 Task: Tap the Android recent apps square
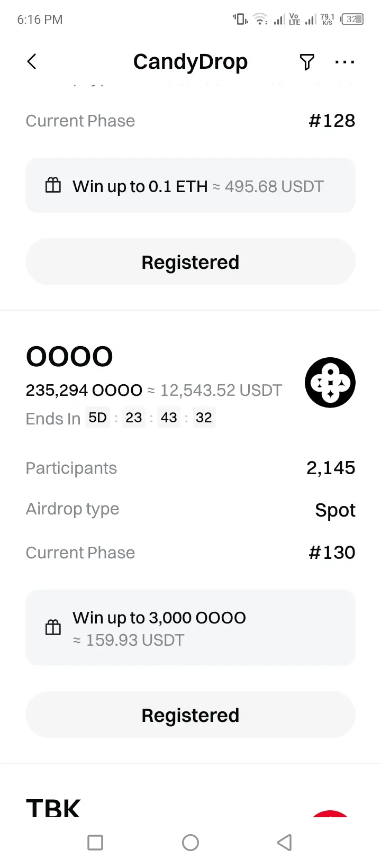[95, 843]
